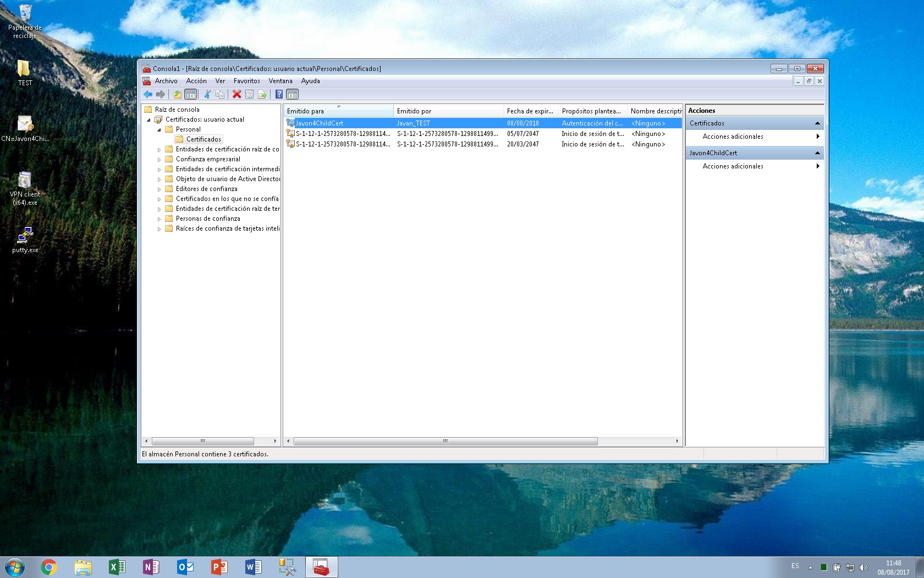Image resolution: width=924 pixels, height=578 pixels.
Task: Sort by Fecha de expiración column header
Action: pos(530,111)
